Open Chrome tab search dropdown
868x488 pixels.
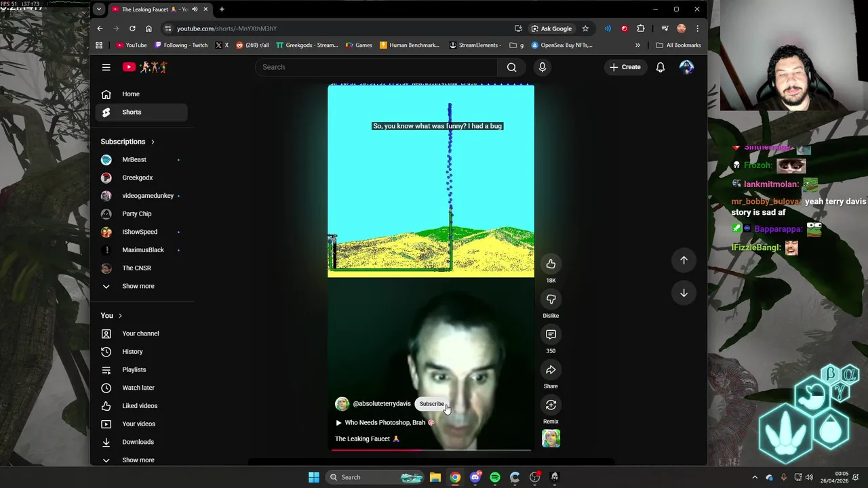[99, 9]
